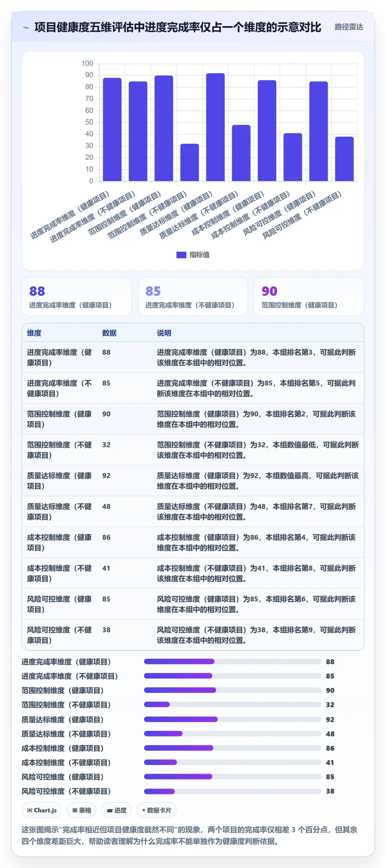386x868 pixels.
Task: Click the shortest chart bar valued 32
Action: coord(189,162)
